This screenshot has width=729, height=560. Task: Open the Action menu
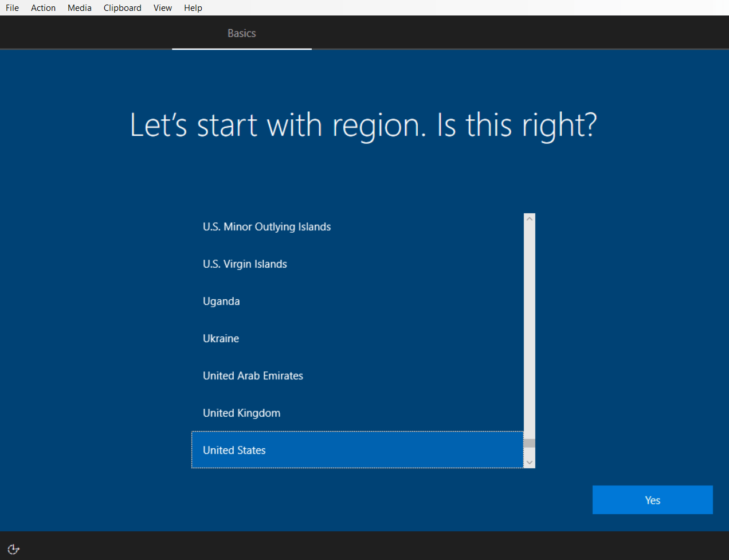pos(43,7)
